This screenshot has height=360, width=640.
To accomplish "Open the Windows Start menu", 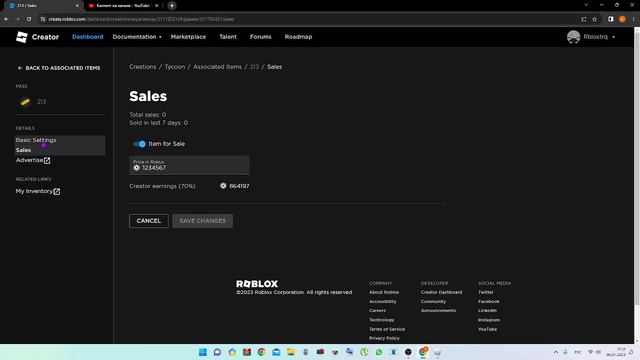I will (x=202, y=352).
